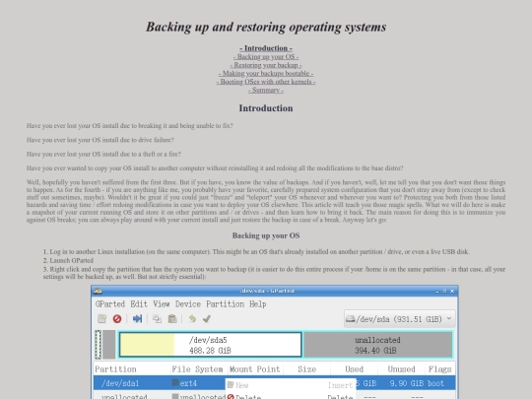Follow the Making your backups bootable link
532x399 pixels.
click(266, 73)
